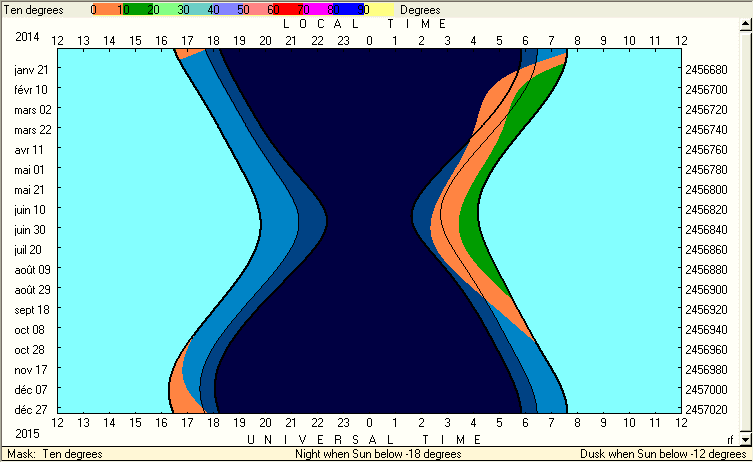This screenshot has width=754, height=463.
Task: Click the 'août 09' date label
Action: click(x=32, y=270)
